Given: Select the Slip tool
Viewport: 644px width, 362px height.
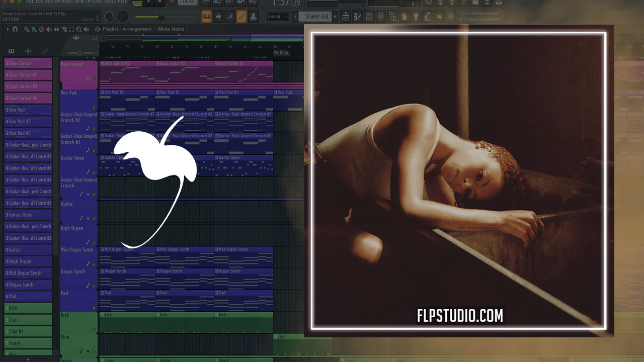Looking at the screenshot, I should pos(56,29).
